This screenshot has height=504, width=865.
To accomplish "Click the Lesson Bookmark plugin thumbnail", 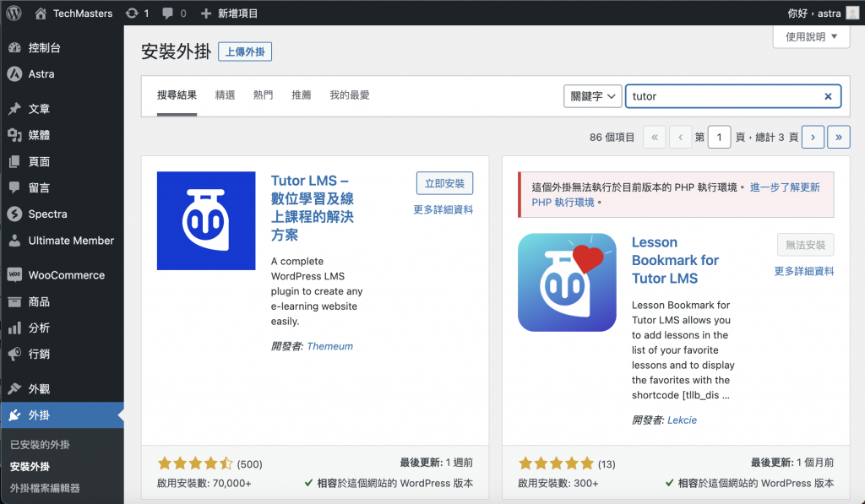I will pos(567,282).
